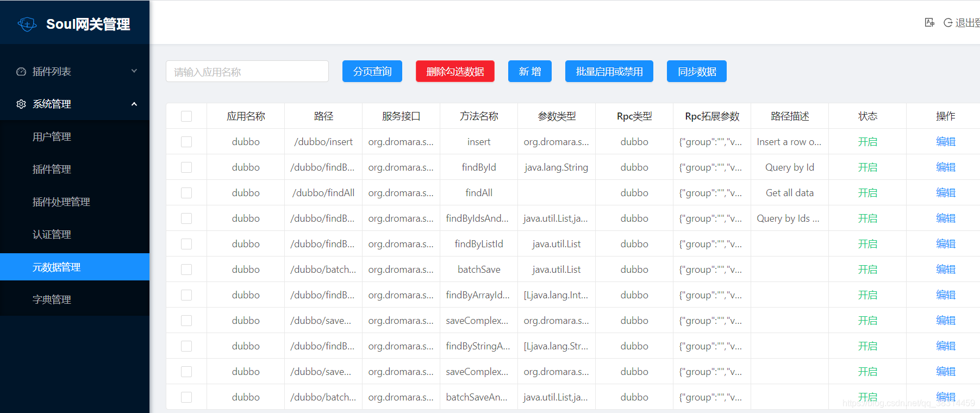
Task: Click 编辑 for the findByArrayId row
Action: pyautogui.click(x=946, y=295)
